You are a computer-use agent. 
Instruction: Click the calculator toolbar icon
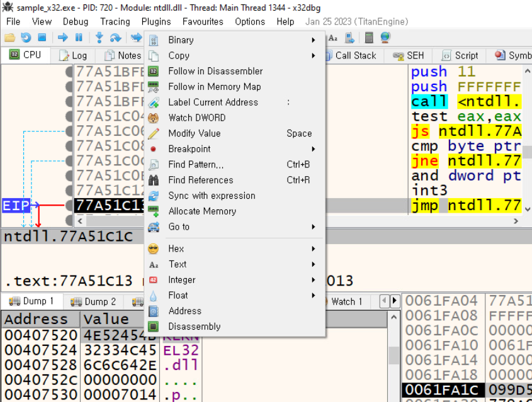[x=369, y=38]
